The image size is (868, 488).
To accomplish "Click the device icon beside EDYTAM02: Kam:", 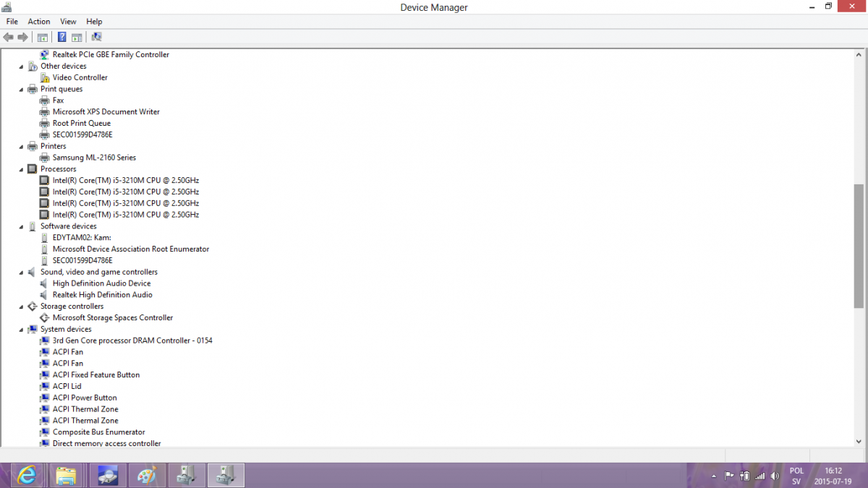I will 45,238.
